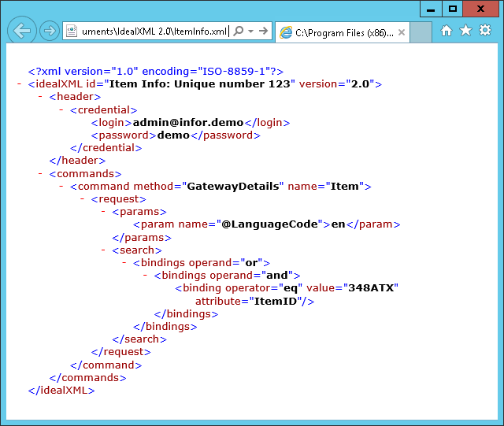Collapse the search element
Viewport: 504px width, 426px height.
tap(104, 250)
